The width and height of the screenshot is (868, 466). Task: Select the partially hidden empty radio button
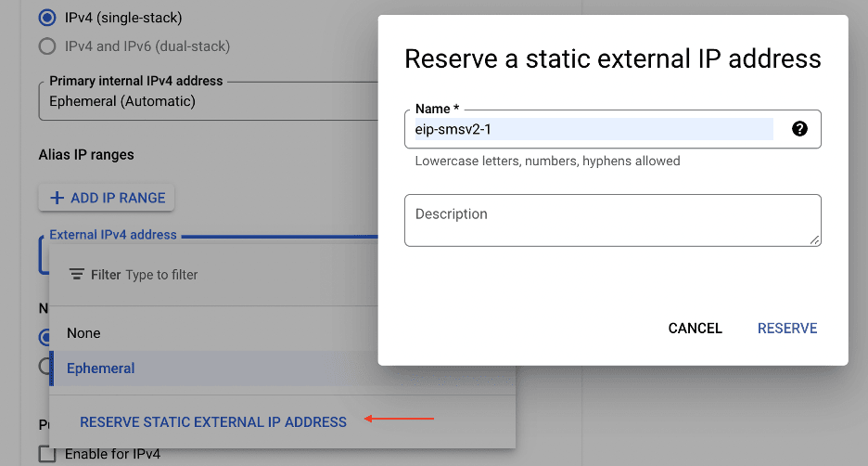[x=44, y=367]
